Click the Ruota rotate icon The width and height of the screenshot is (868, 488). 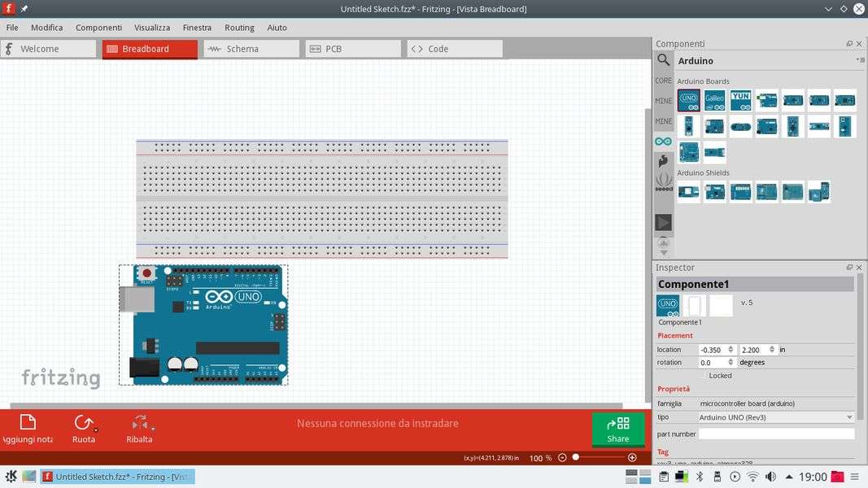(x=83, y=423)
